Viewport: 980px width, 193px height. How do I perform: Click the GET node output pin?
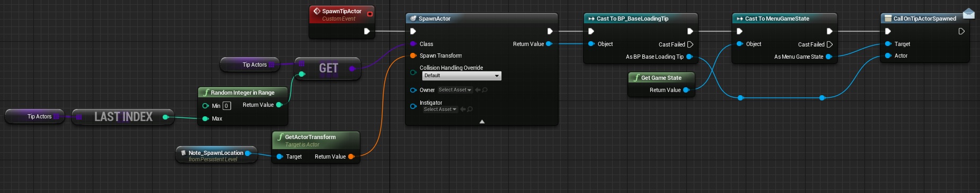(352, 68)
